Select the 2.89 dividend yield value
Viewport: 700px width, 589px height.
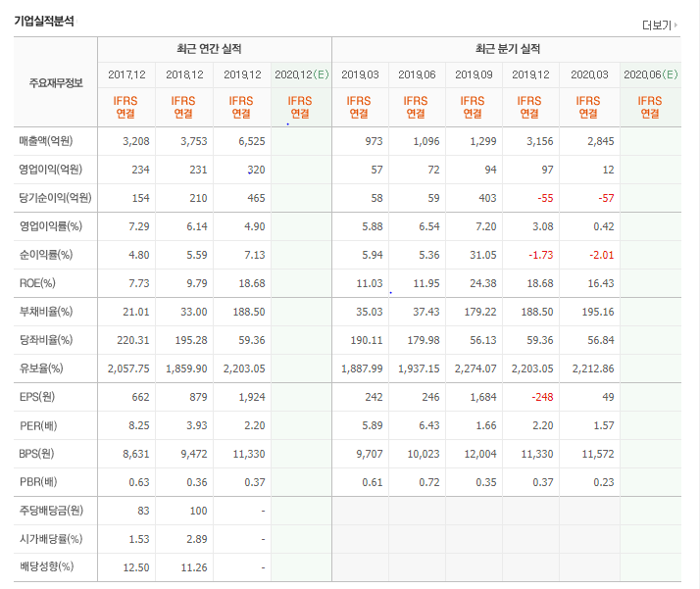point(197,539)
